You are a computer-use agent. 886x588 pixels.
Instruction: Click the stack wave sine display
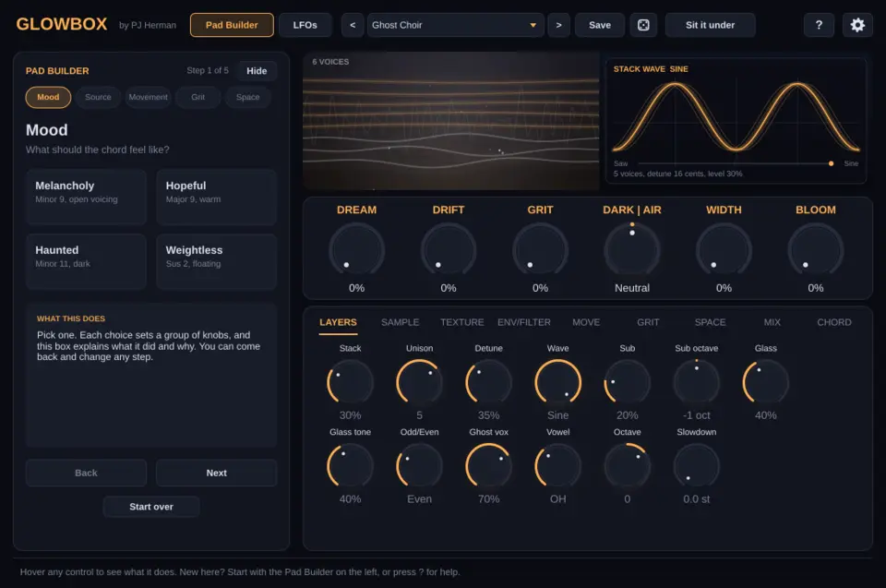(x=736, y=119)
